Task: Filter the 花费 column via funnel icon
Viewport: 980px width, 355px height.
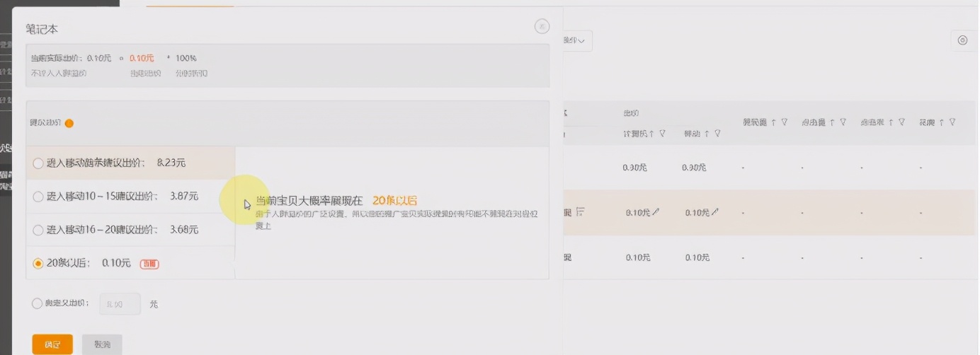Action: (952, 122)
